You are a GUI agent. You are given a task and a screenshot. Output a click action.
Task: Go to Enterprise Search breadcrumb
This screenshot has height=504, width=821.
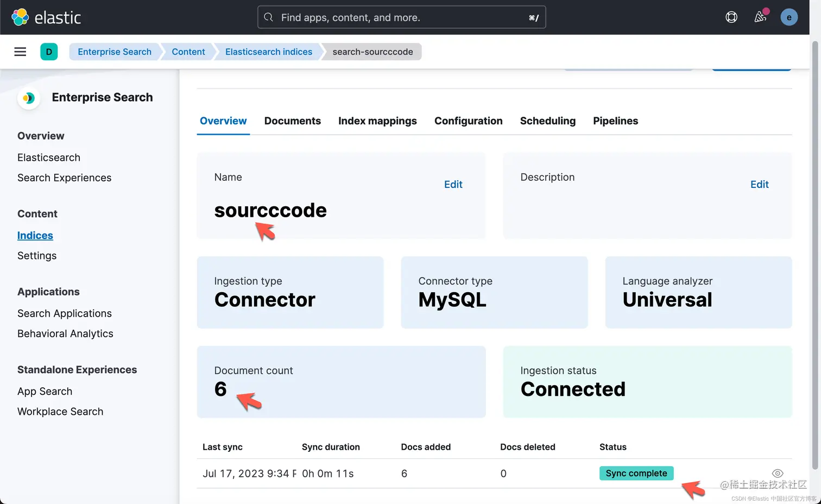click(x=115, y=52)
